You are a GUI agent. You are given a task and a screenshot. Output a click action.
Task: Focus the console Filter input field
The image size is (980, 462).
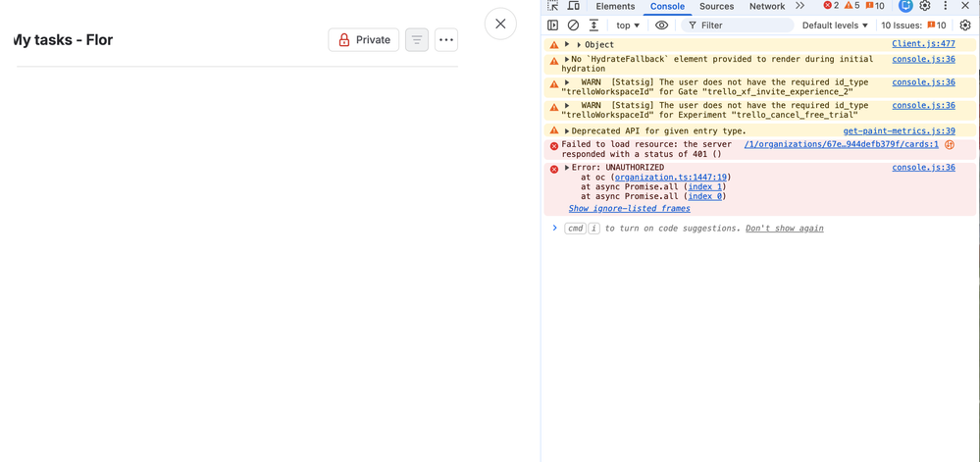(738, 25)
